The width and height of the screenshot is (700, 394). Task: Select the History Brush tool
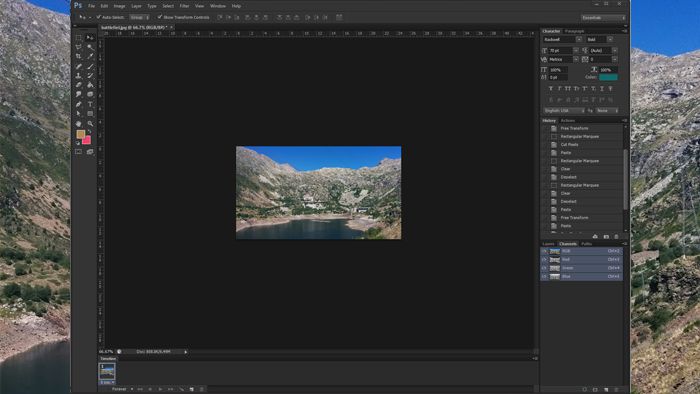pyautogui.click(x=90, y=75)
